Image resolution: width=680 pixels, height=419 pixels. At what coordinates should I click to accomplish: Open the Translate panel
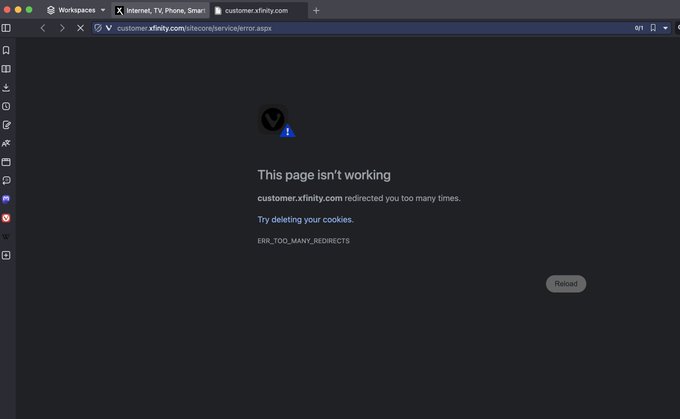6,144
